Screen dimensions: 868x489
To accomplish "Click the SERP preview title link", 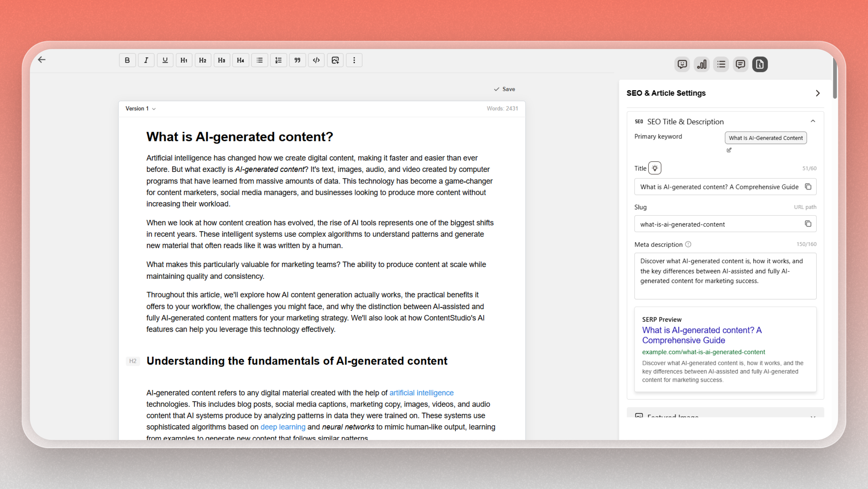I will [x=701, y=335].
